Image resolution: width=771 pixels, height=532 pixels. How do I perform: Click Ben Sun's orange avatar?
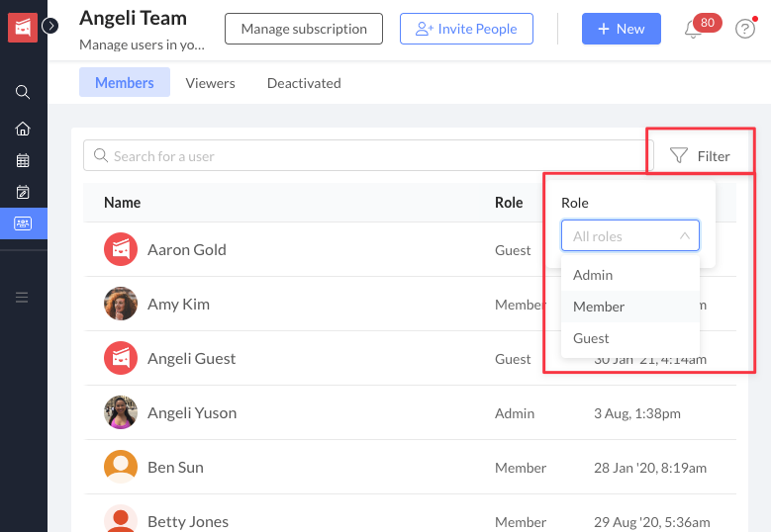[x=121, y=467]
